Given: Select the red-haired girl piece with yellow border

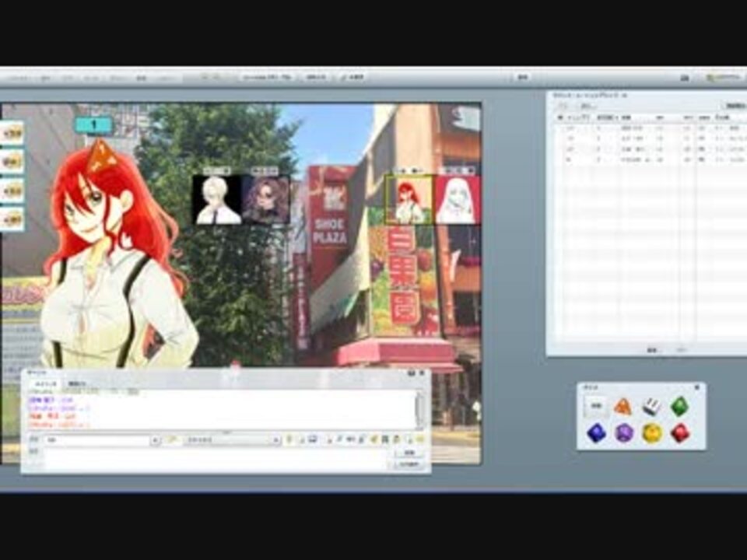Looking at the screenshot, I should (x=409, y=200).
